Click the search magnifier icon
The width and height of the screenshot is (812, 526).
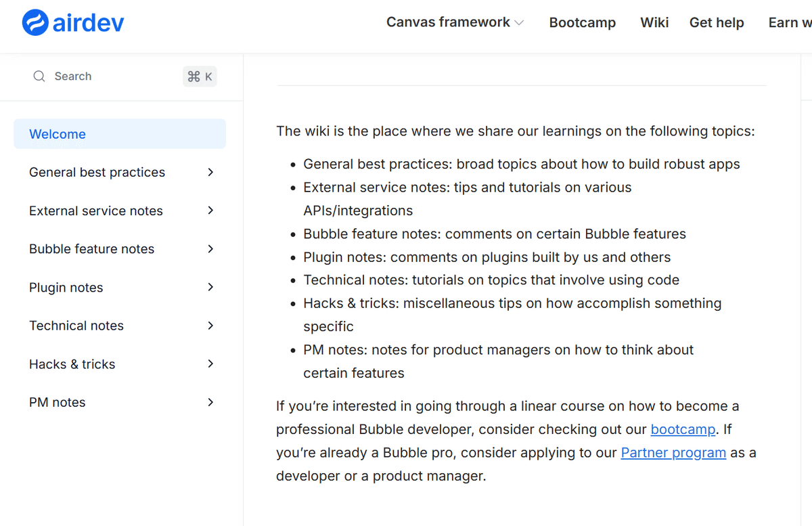click(x=39, y=76)
